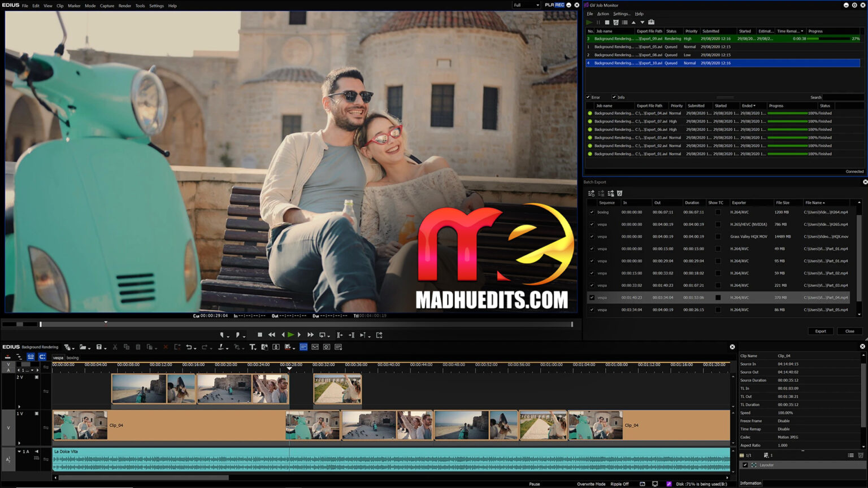Collapse the 2 V video track expander
The width and height of the screenshot is (868, 488).
(x=19, y=406)
